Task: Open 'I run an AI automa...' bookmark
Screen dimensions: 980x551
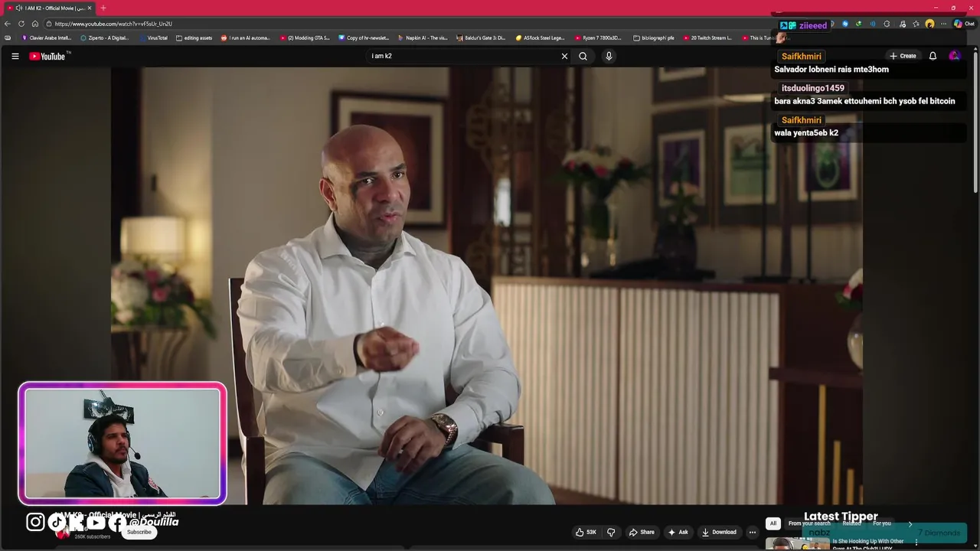Action: click(x=246, y=37)
